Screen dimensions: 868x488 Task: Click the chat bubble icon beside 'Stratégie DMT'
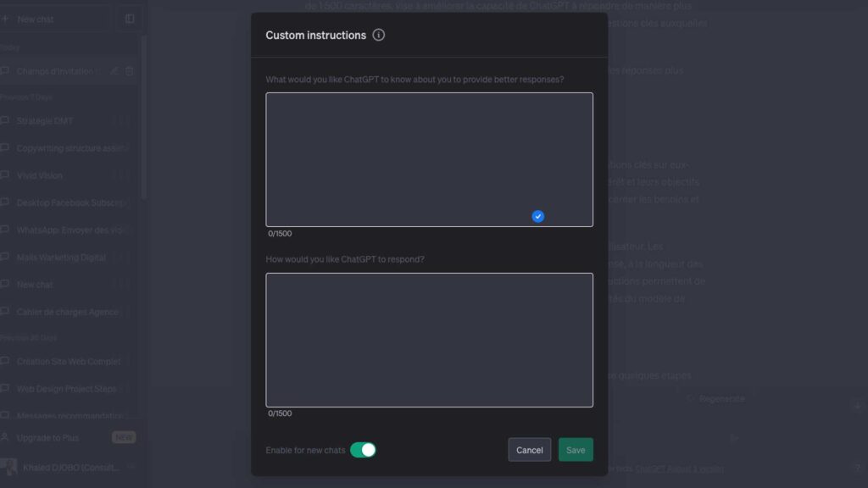[x=5, y=120]
